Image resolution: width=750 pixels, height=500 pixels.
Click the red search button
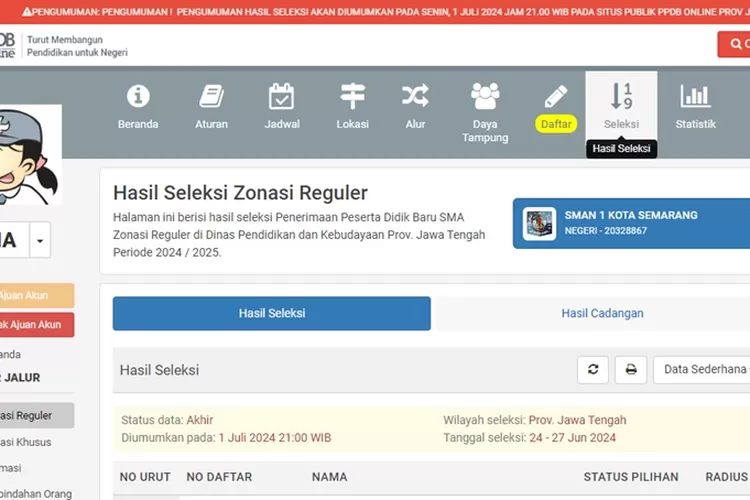click(x=734, y=44)
